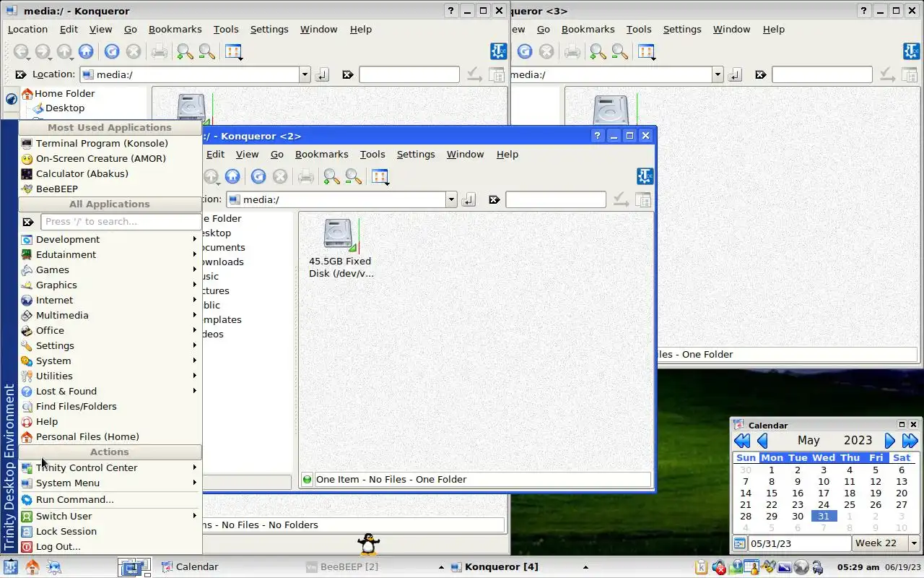This screenshot has width=924, height=578.
Task: Go to previous year in Calendar
Action: tap(742, 441)
